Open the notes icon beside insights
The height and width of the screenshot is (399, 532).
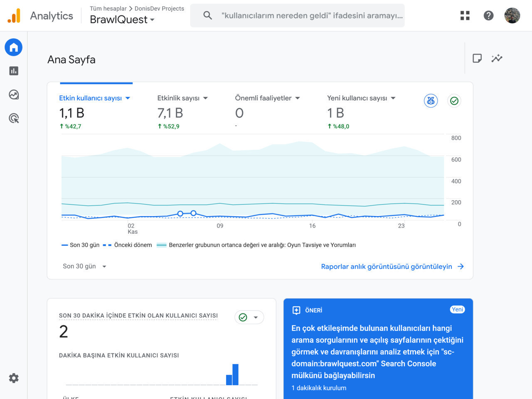pos(477,59)
